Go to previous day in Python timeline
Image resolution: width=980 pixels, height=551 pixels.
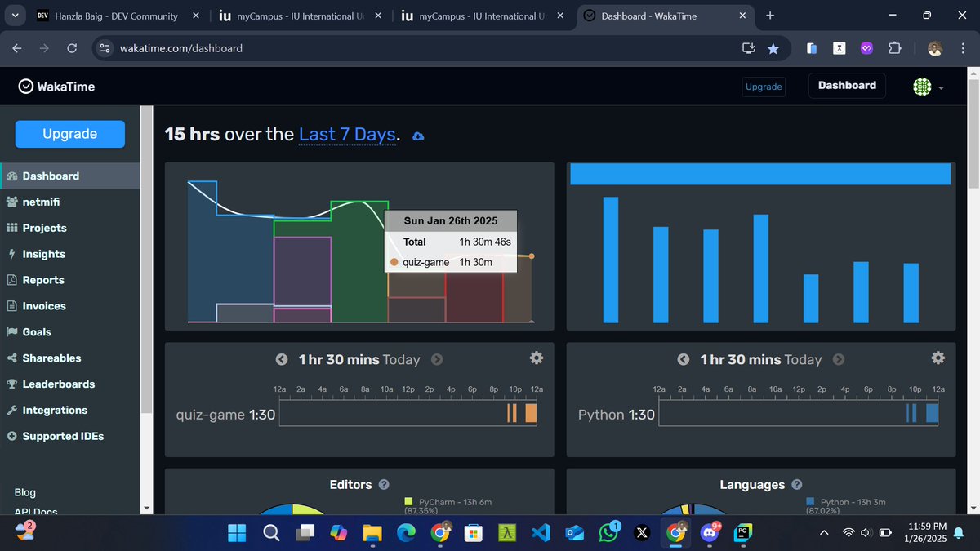684,359
